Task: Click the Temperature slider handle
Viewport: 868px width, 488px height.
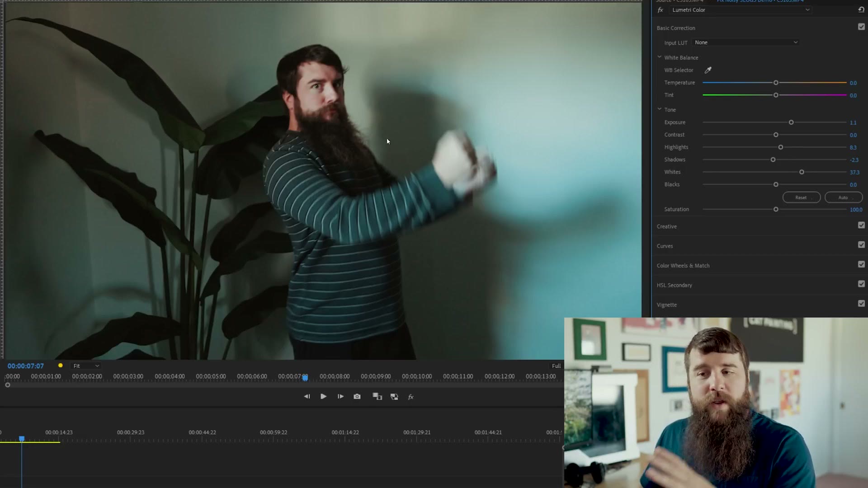Action: click(x=776, y=83)
